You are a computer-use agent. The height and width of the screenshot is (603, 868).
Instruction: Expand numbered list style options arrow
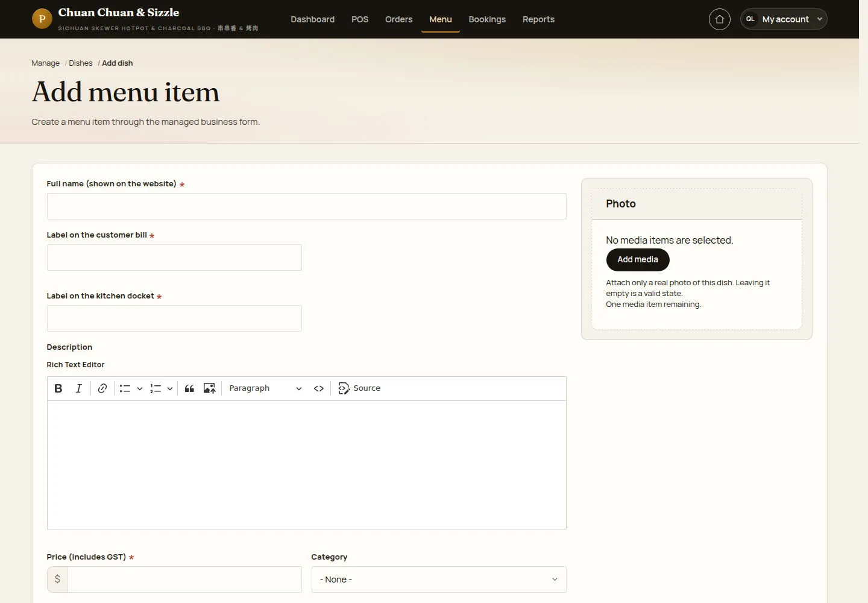170,388
